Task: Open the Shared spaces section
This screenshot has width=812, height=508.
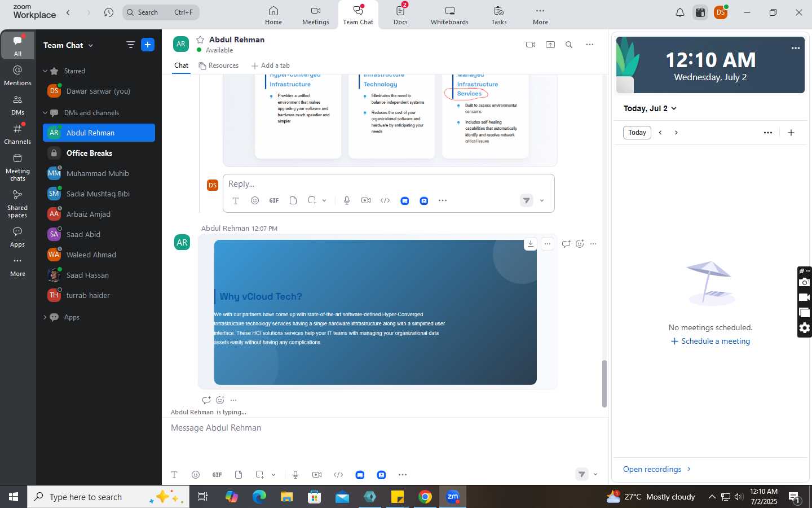Action: pyautogui.click(x=17, y=204)
